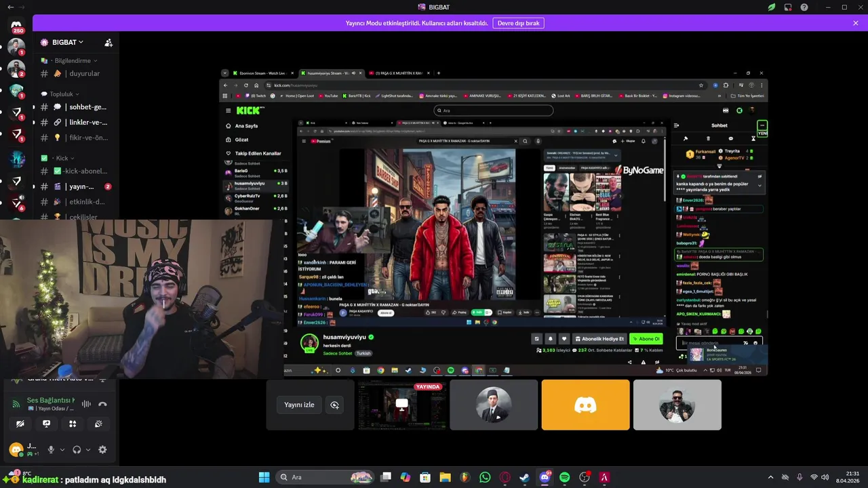Collapse the Bilgilendirme category

pos(73,60)
